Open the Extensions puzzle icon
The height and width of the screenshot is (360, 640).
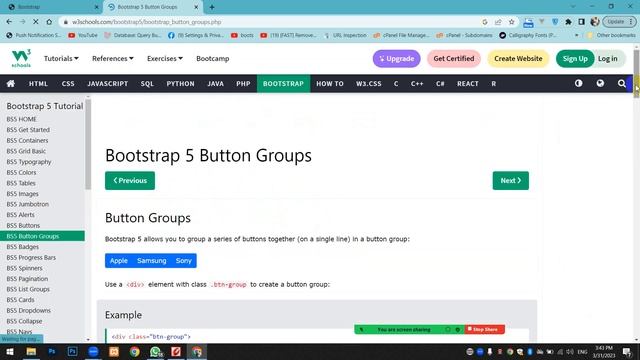[x=568, y=22]
